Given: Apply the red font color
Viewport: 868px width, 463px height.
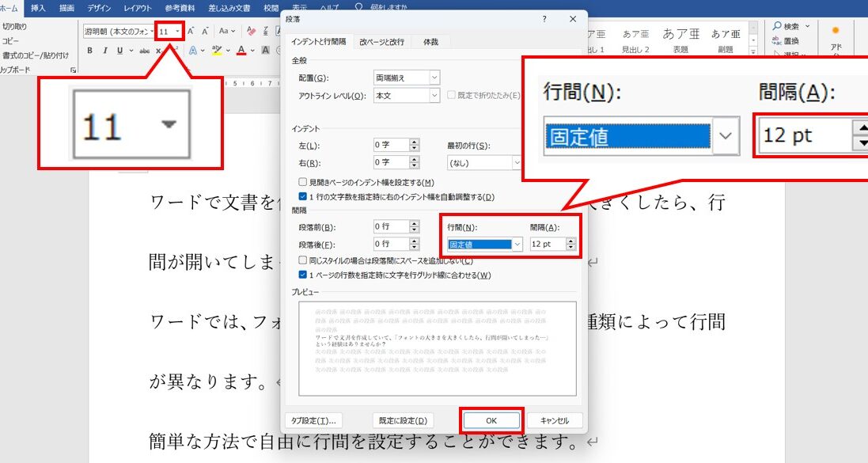Looking at the screenshot, I should tap(241, 51).
